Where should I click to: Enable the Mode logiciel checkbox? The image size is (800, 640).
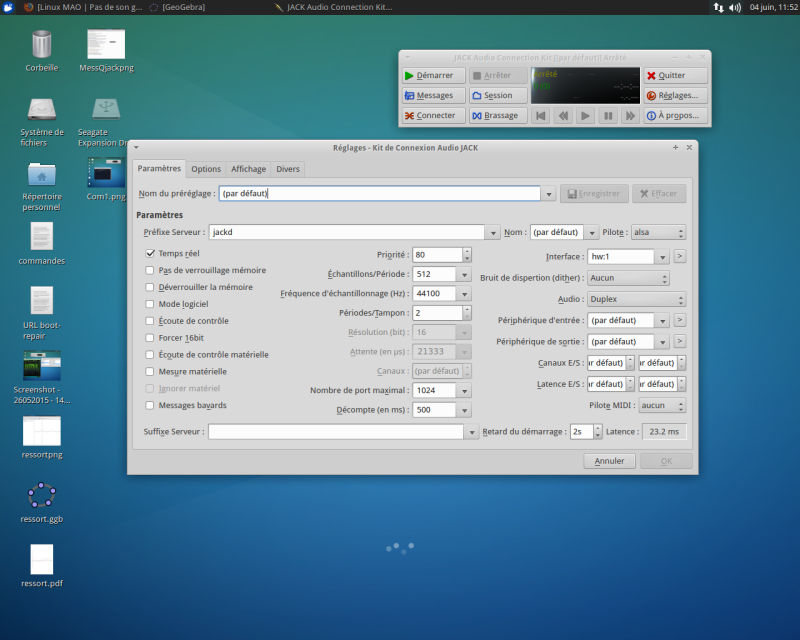(x=151, y=303)
